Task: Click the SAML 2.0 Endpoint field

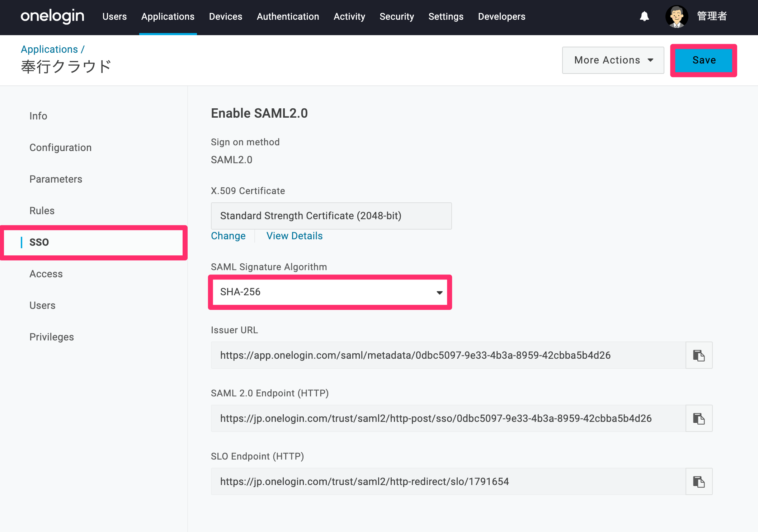Action: click(448, 418)
